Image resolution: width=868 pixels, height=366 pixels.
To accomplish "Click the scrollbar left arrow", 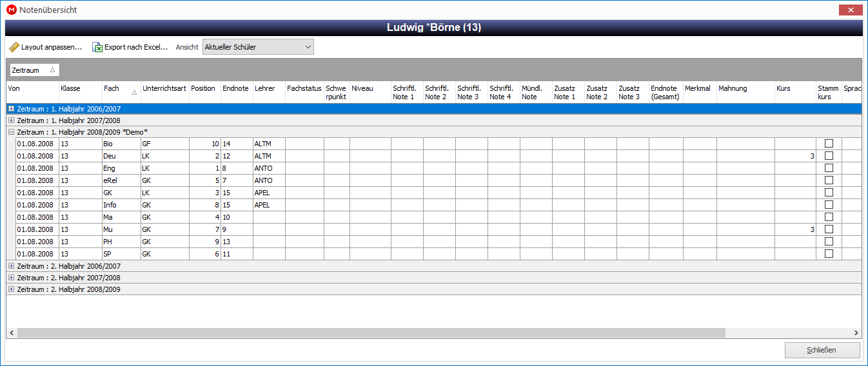I will [x=12, y=333].
